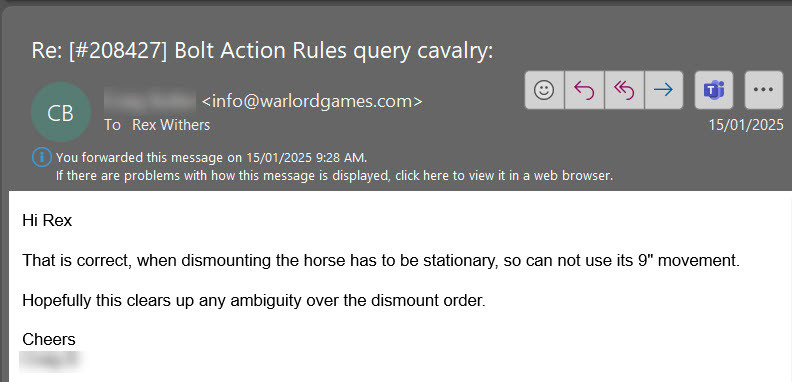The width and height of the screenshot is (792, 382).
Task: Forward this email message
Action: [x=663, y=90]
